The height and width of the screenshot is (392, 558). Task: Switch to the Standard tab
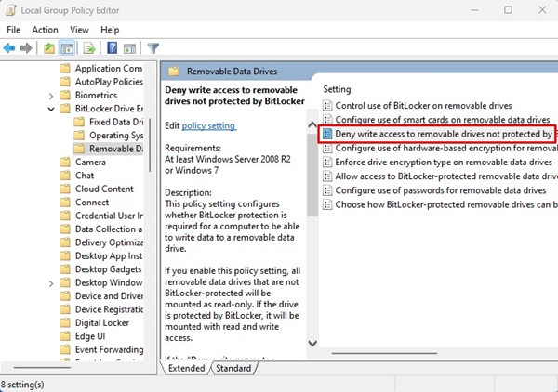[x=233, y=369]
